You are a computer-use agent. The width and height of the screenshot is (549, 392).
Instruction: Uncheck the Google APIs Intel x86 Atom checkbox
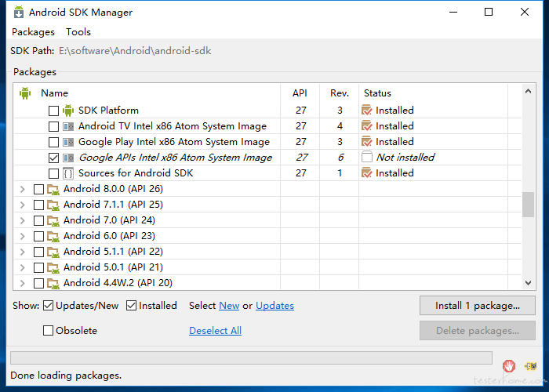53,158
